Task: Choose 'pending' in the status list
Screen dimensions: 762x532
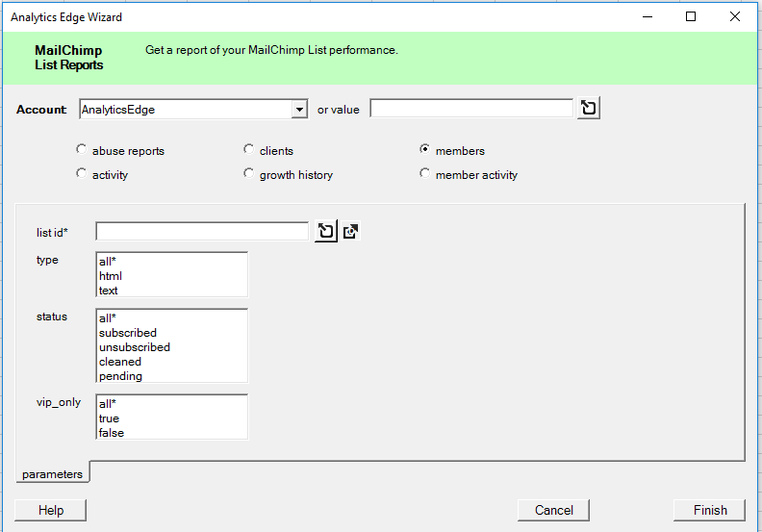Action: [171, 376]
